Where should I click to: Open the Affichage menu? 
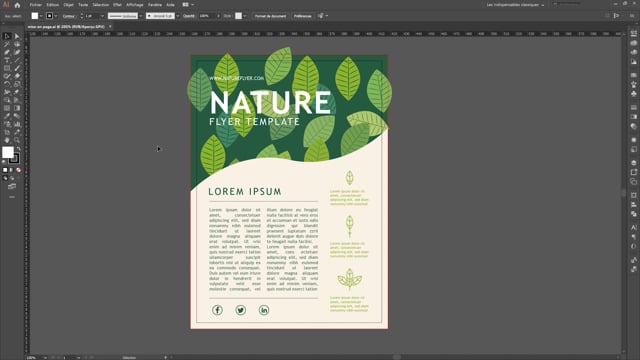pyautogui.click(x=134, y=5)
